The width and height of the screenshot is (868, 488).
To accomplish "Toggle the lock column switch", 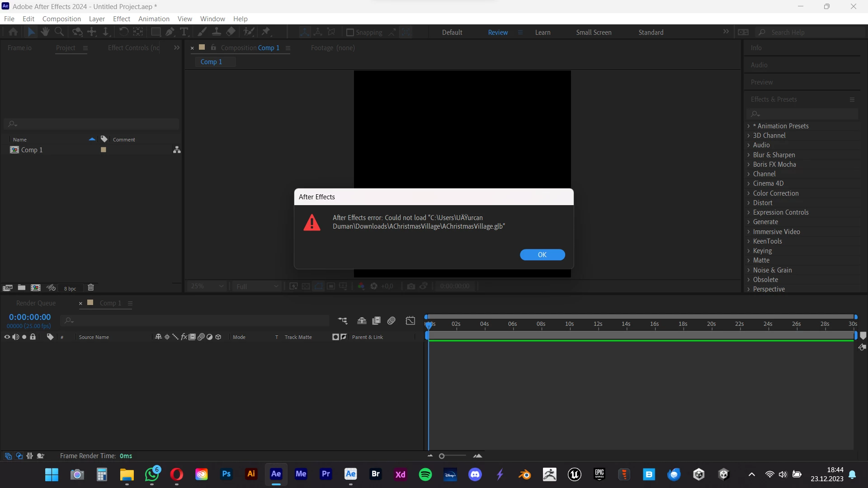I will pos(33,337).
